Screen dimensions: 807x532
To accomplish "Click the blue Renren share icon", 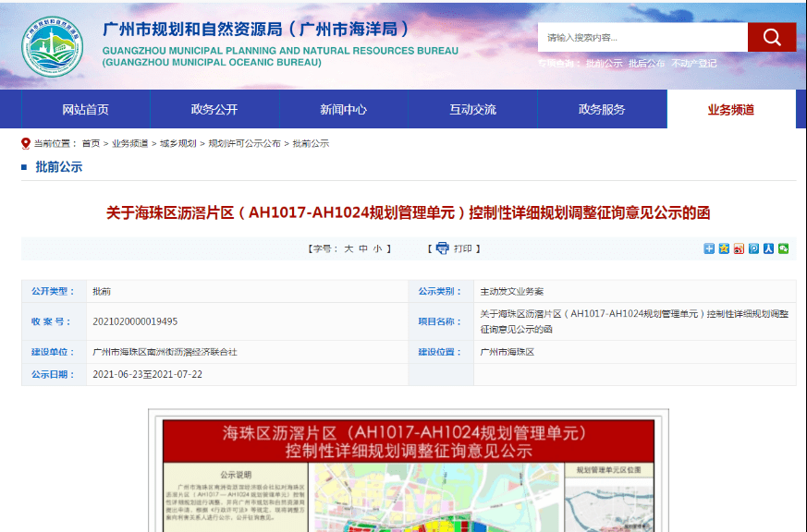I will (769, 248).
